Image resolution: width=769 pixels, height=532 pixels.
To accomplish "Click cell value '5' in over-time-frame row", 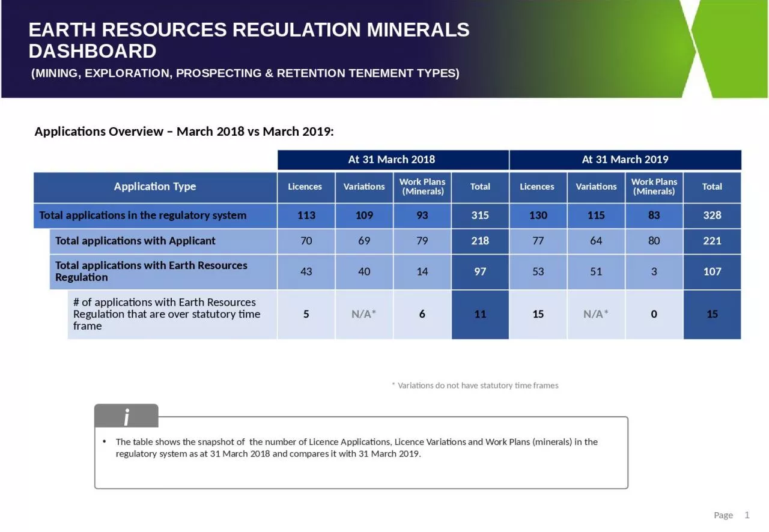I will (306, 314).
